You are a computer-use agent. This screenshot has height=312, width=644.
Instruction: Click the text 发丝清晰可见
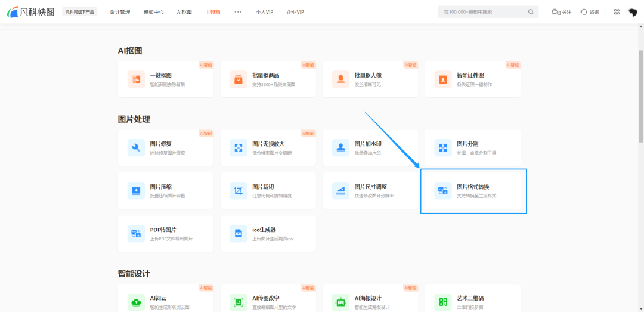point(367,84)
